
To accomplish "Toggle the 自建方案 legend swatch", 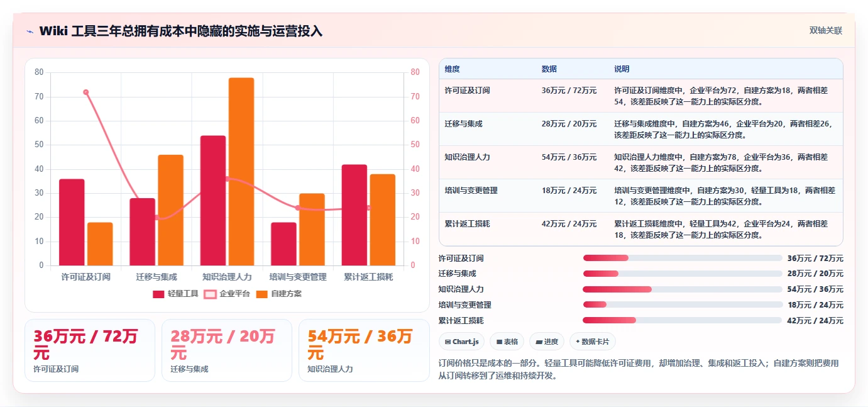I will (262, 294).
